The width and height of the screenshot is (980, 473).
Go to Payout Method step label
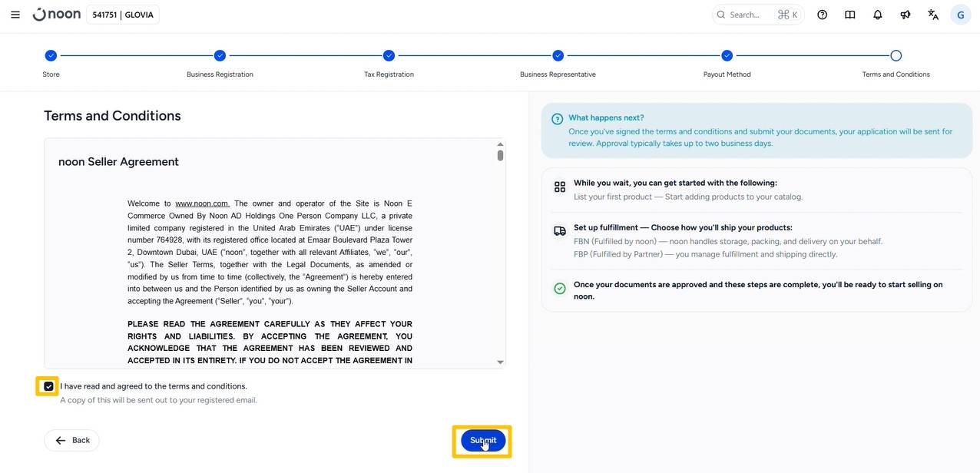click(727, 74)
